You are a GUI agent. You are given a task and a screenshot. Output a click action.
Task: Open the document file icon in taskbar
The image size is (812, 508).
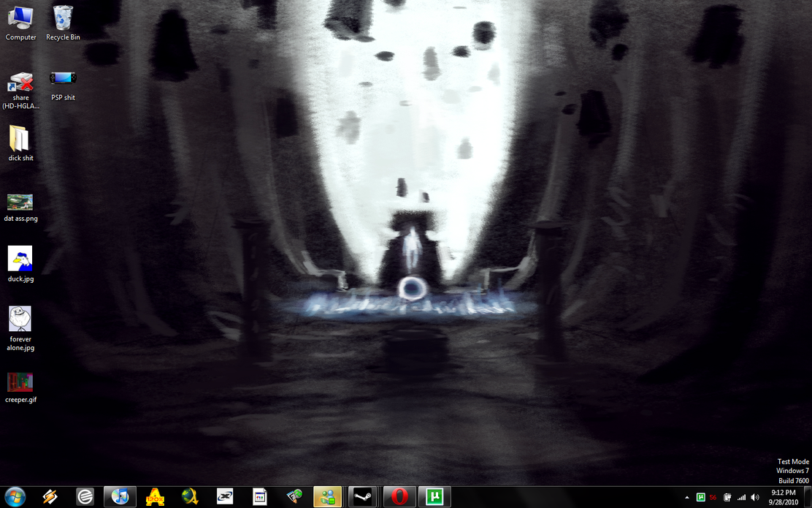(259, 497)
